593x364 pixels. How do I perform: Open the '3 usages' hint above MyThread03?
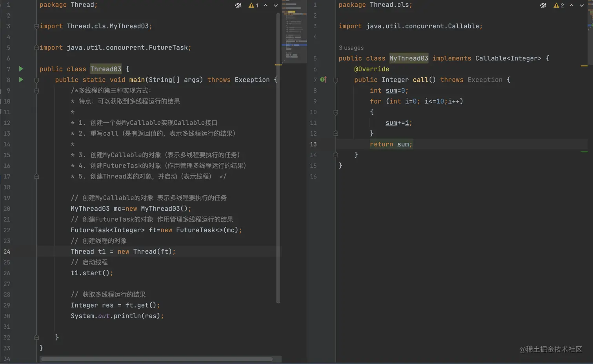[351, 48]
